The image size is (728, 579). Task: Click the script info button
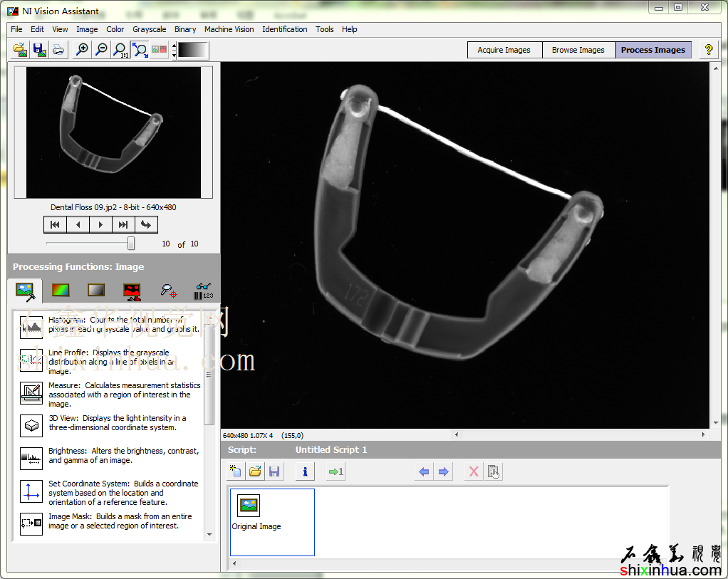[305, 471]
